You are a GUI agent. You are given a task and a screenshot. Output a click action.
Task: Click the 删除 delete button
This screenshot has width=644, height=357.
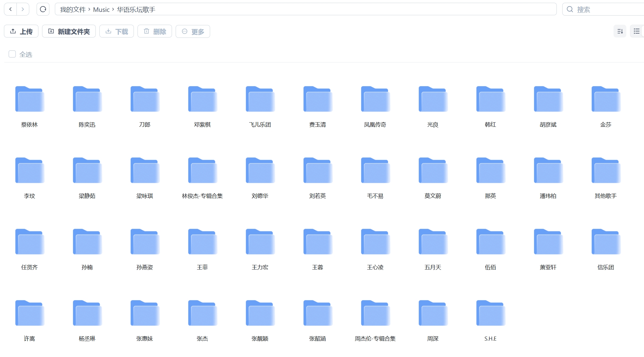155,31
